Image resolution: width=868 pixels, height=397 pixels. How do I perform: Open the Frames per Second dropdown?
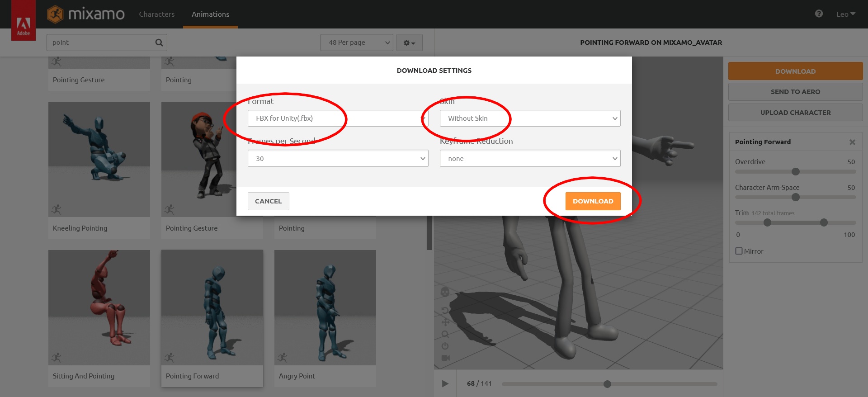tap(338, 158)
